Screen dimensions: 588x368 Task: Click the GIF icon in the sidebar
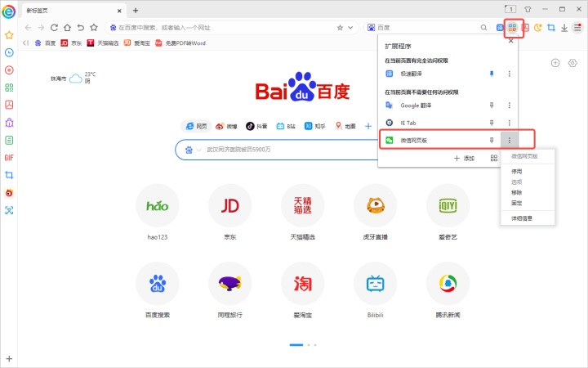(x=9, y=158)
